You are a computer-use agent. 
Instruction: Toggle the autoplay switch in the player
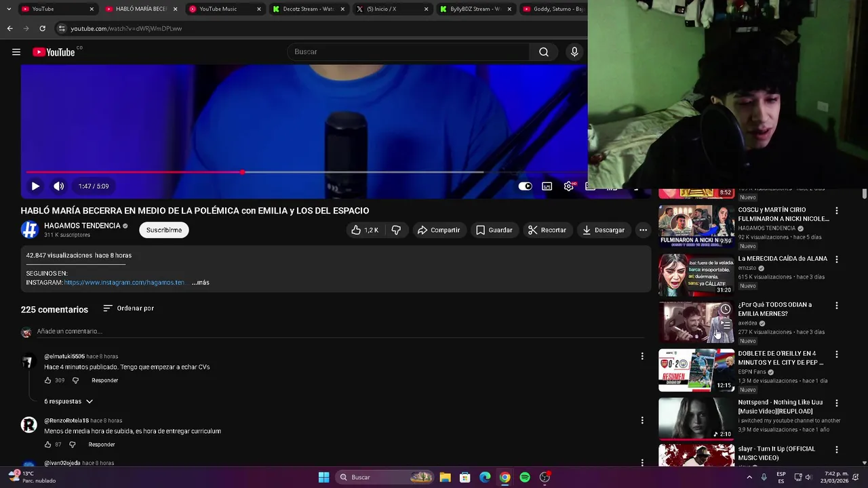coord(526,186)
